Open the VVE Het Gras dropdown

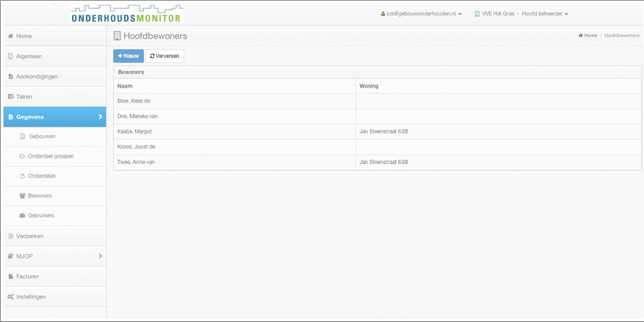point(521,13)
